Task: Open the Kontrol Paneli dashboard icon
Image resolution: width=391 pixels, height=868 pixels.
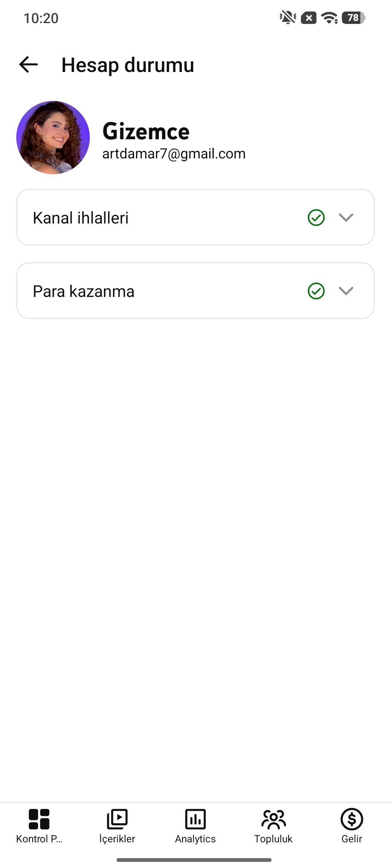Action: coord(39,819)
